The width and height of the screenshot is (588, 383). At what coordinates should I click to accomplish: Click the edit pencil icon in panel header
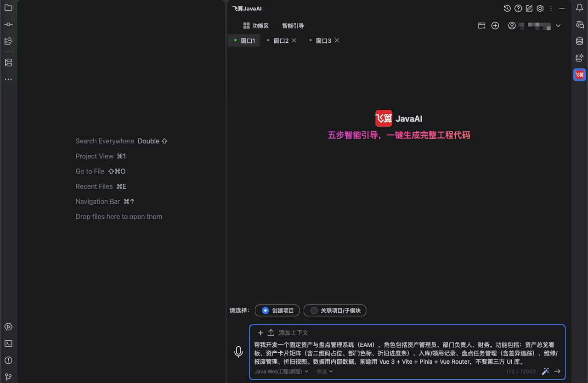coord(529,8)
